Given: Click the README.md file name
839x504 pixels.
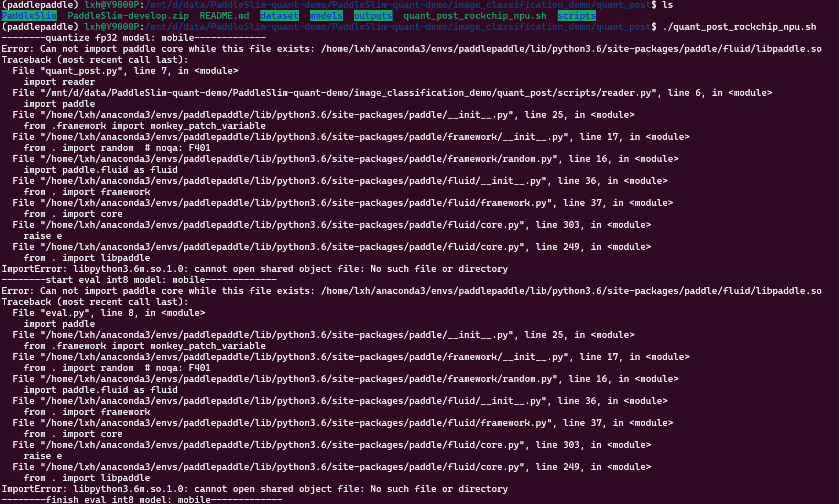Looking at the screenshot, I should 224,15.
